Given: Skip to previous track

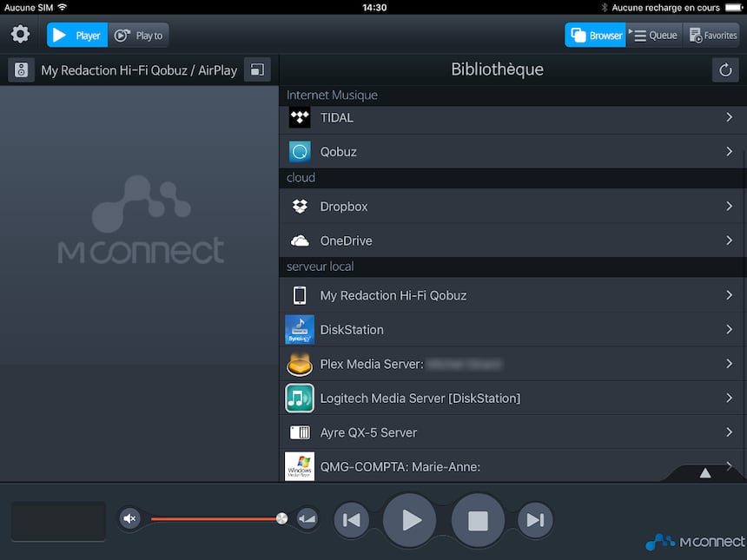Looking at the screenshot, I should (x=351, y=519).
